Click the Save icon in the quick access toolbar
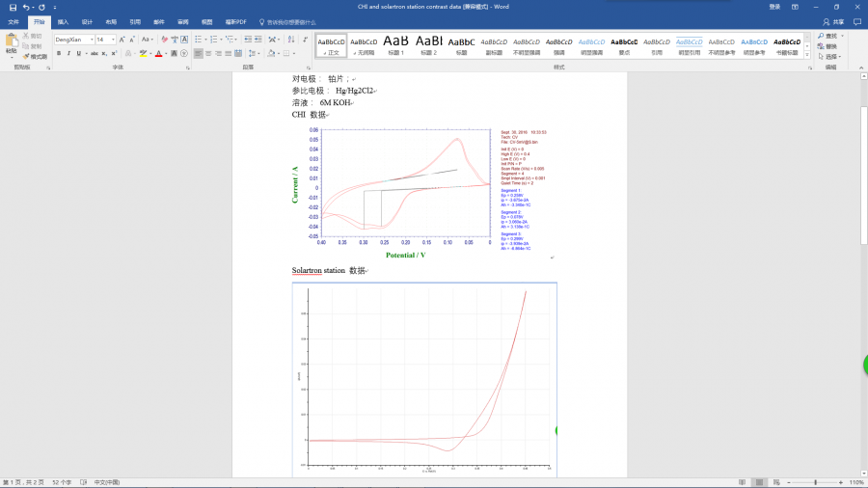Viewport: 868px width, 488px height. (x=13, y=7)
